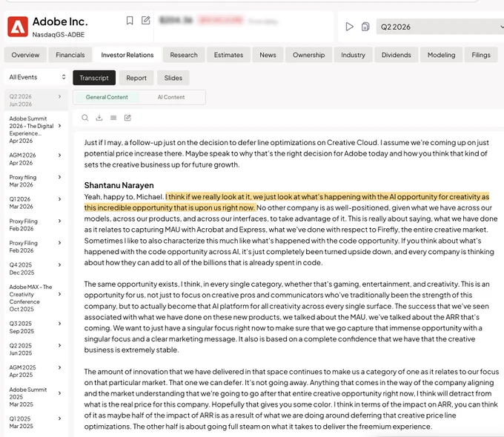The image size is (504, 437).
Task: Go to the Research tab
Action: coord(184,55)
